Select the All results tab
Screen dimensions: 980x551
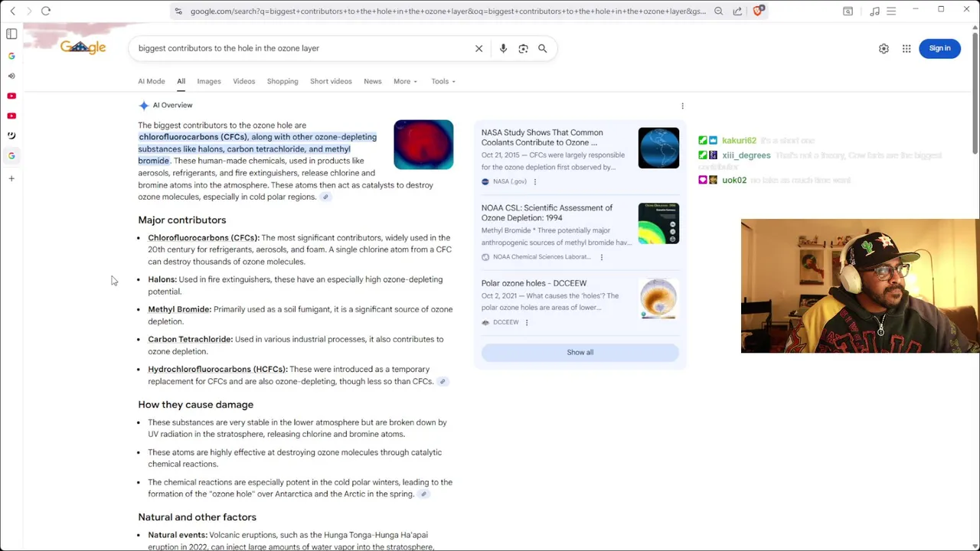181,81
